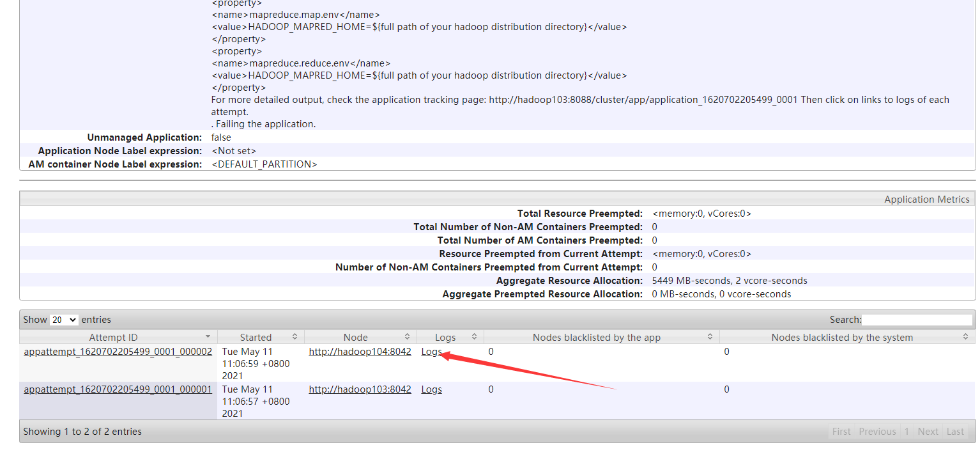Click Total Resource Preempted value
The width and height of the screenshot is (980, 454).
701,214
